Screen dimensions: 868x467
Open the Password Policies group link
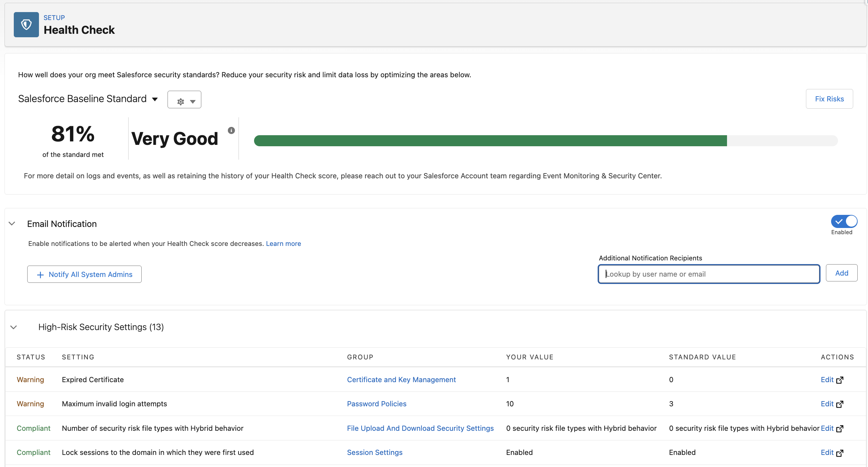point(376,404)
